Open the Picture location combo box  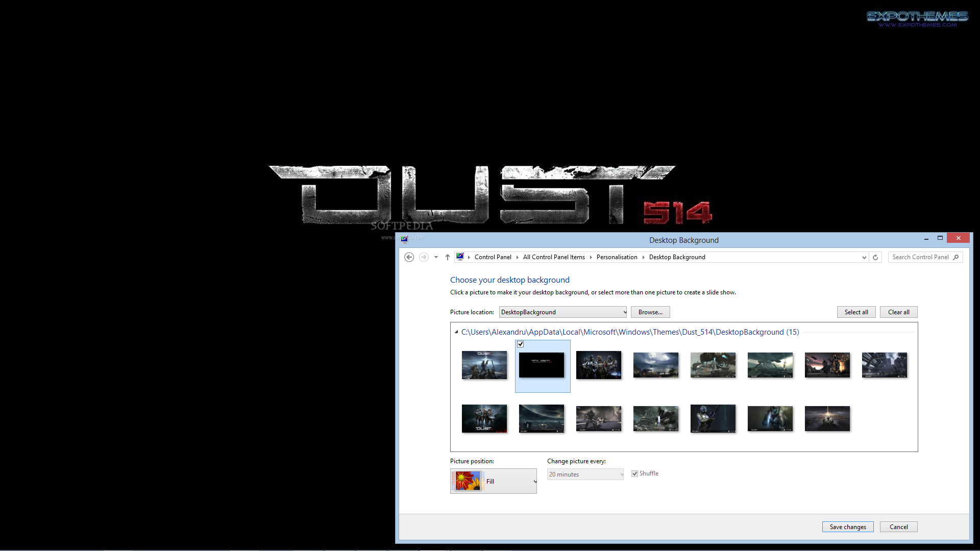click(x=563, y=312)
